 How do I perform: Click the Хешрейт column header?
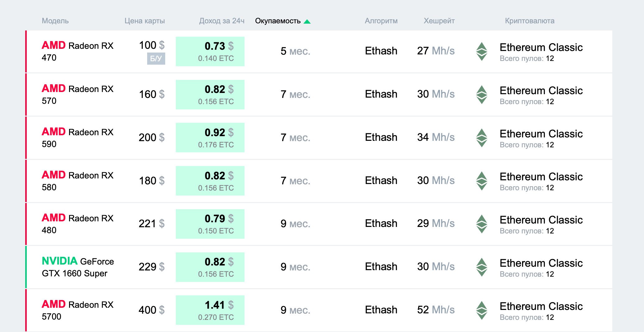pos(439,21)
